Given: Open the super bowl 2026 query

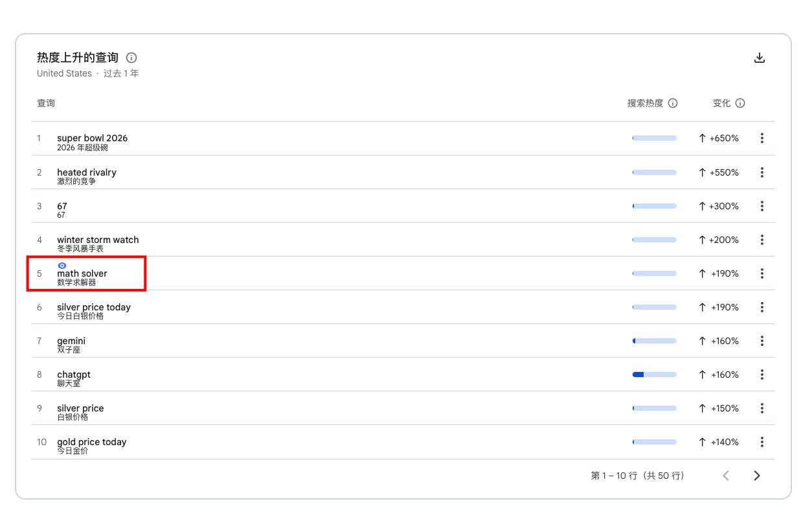Looking at the screenshot, I should [x=92, y=138].
